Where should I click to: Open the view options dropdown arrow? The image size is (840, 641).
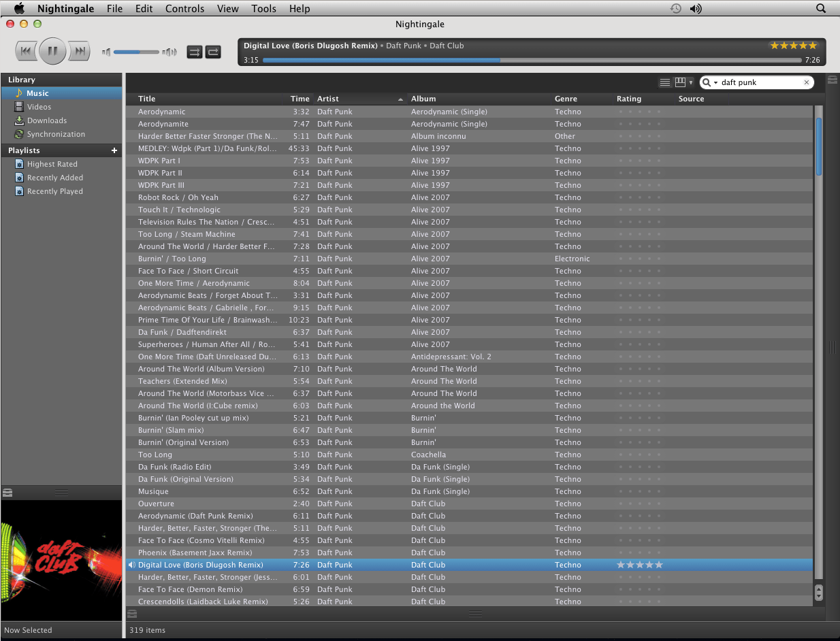tap(691, 83)
